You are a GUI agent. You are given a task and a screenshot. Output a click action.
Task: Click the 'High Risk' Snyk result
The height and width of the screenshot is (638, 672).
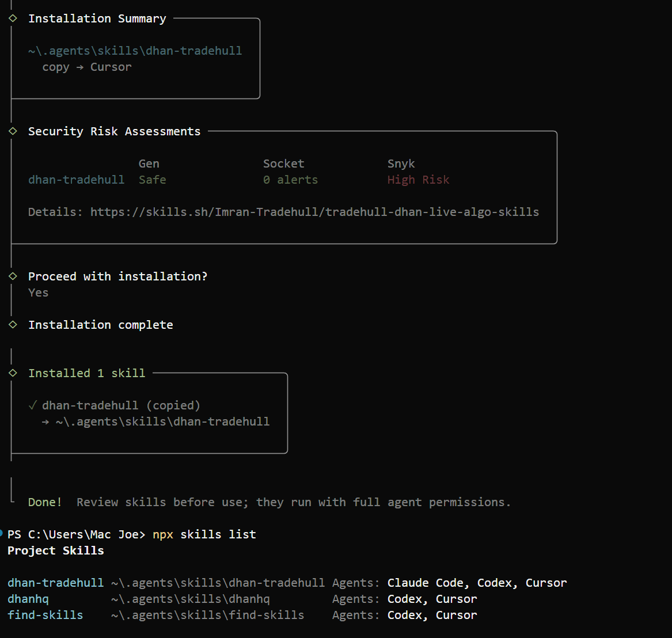click(418, 180)
